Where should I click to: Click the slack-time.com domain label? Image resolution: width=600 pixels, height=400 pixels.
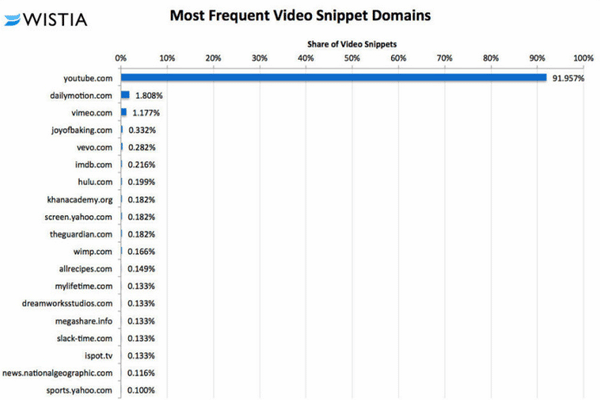tap(85, 338)
